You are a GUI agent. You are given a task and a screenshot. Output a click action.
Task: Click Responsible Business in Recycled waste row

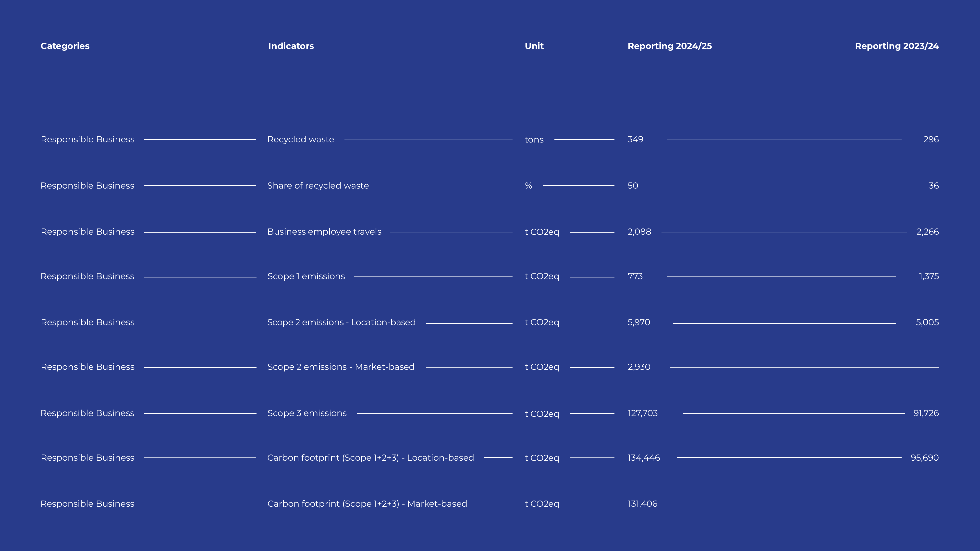pos(87,140)
